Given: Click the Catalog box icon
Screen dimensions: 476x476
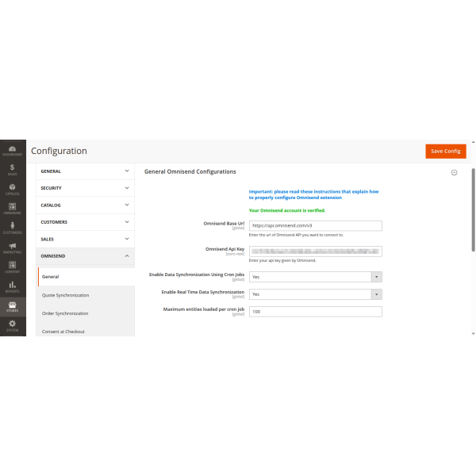Looking at the screenshot, I should point(13,189).
